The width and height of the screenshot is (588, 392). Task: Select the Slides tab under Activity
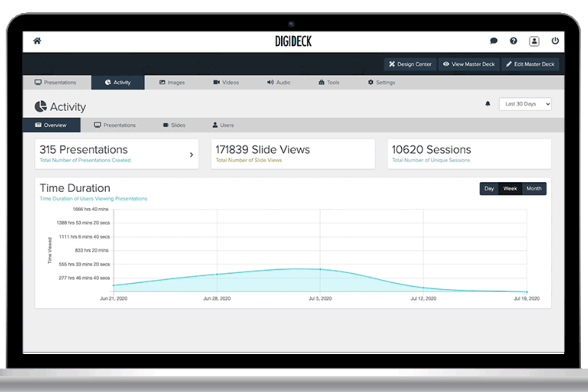[x=174, y=125]
